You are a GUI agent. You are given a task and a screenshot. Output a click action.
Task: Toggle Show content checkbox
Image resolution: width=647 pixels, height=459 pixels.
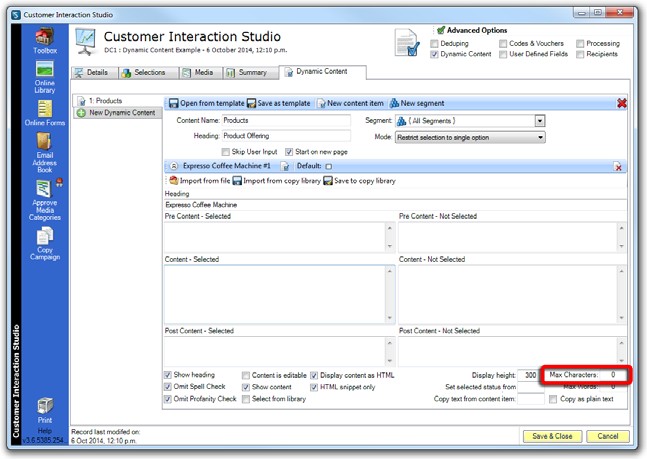pyautogui.click(x=246, y=387)
